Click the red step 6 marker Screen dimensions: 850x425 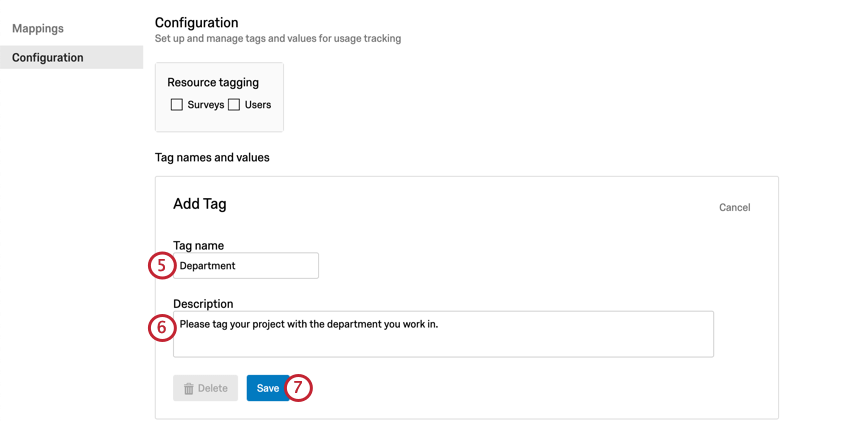click(162, 328)
